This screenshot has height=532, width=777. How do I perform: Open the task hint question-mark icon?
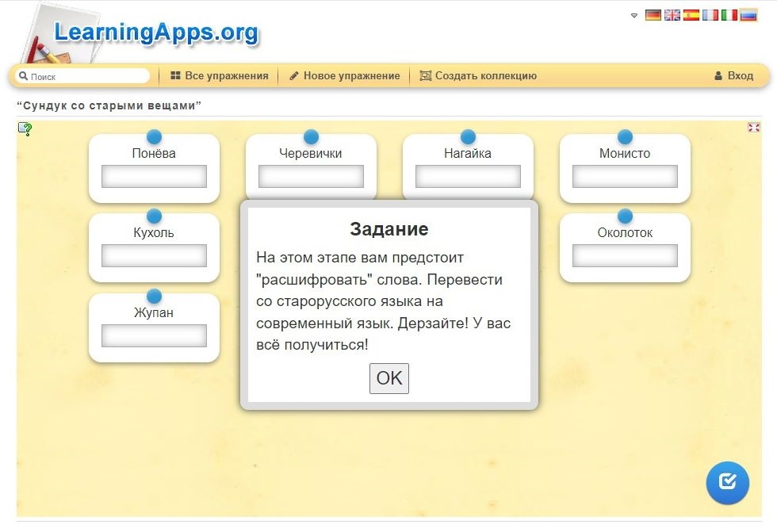[25, 129]
